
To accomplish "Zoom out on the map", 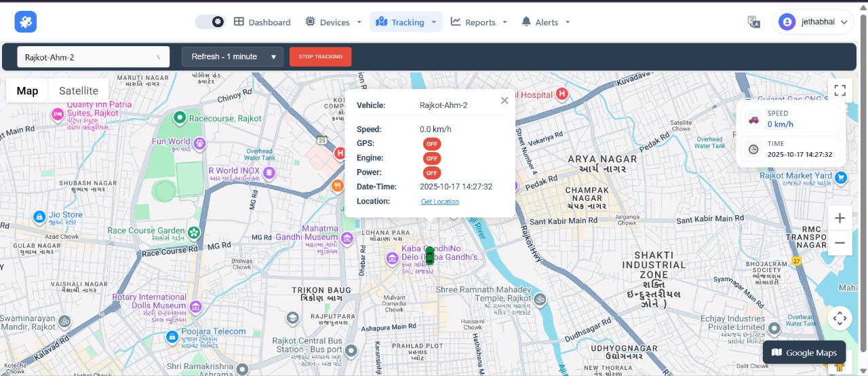I will 840,243.
